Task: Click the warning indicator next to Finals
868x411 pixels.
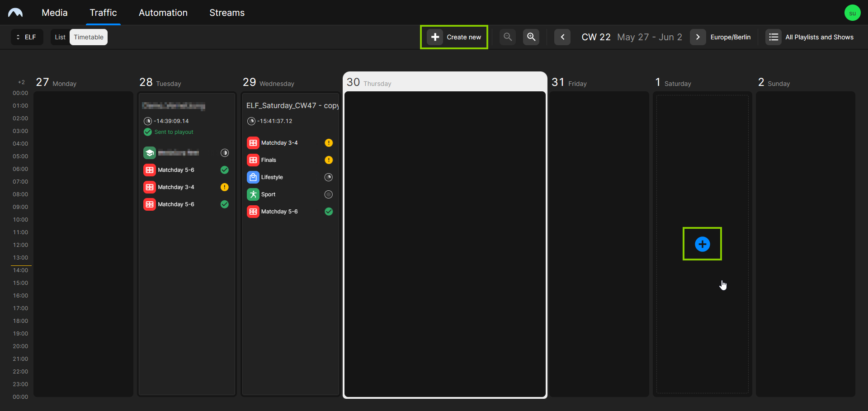Action: 328,160
